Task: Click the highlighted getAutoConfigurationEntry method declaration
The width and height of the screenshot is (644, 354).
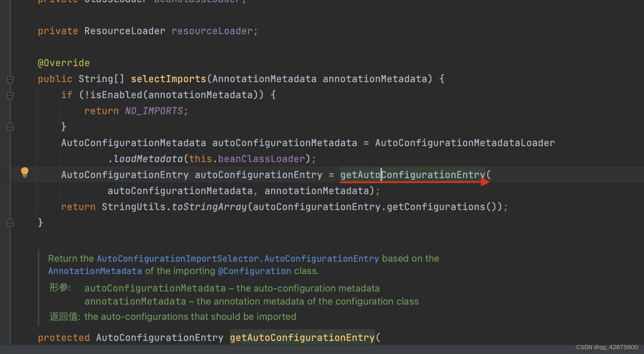Action: tap(302, 338)
